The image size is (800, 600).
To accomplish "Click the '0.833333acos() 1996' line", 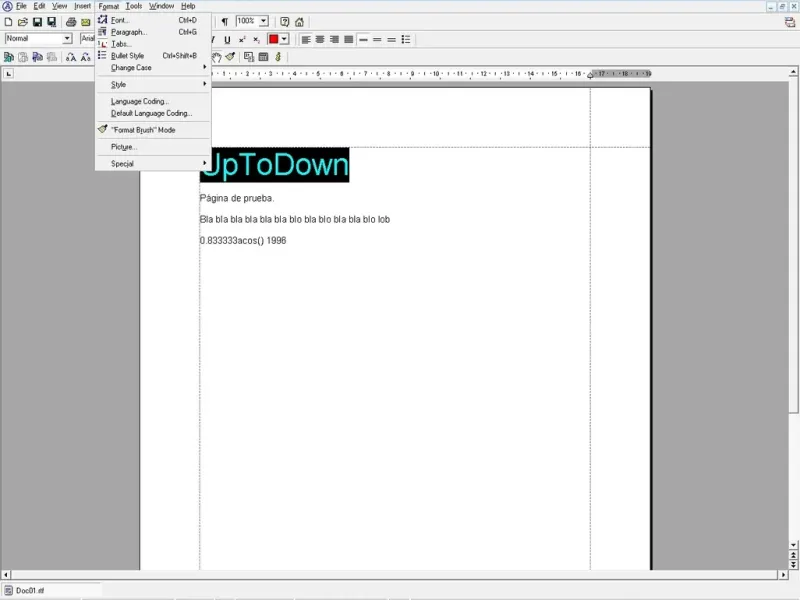I will (x=243, y=240).
